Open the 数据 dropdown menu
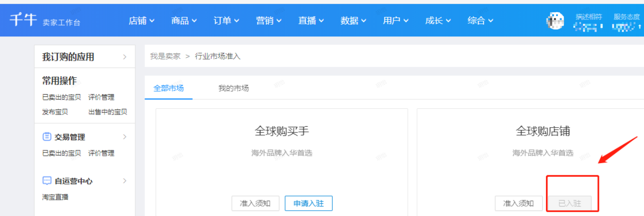644x216 pixels. tap(354, 20)
